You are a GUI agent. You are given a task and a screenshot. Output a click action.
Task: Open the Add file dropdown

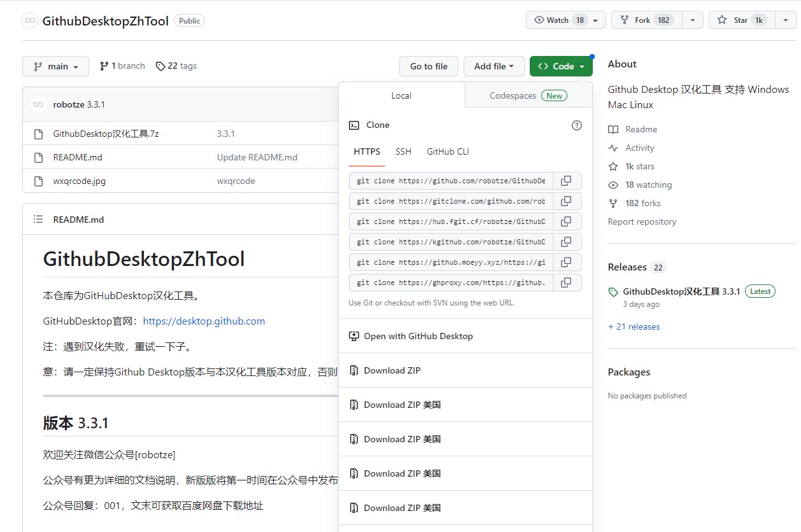click(x=493, y=66)
